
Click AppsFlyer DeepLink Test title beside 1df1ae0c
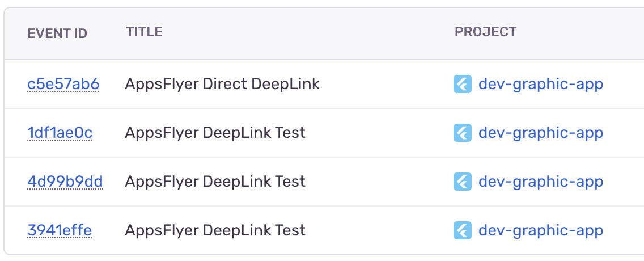coord(215,133)
